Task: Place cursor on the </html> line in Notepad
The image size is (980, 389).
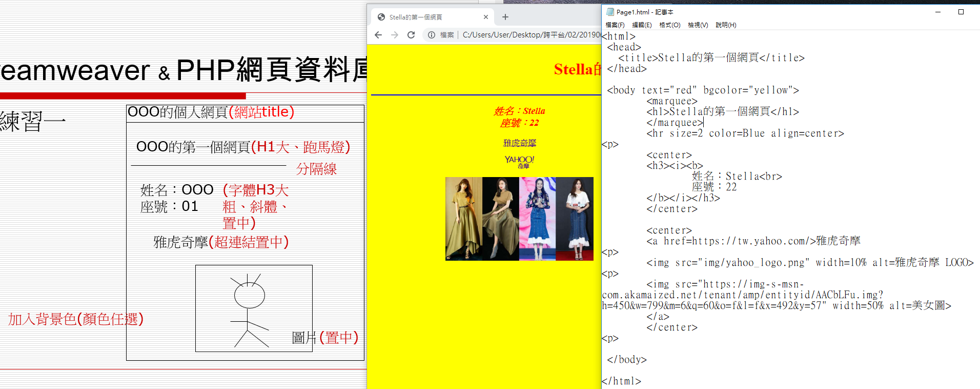Action: click(622, 381)
